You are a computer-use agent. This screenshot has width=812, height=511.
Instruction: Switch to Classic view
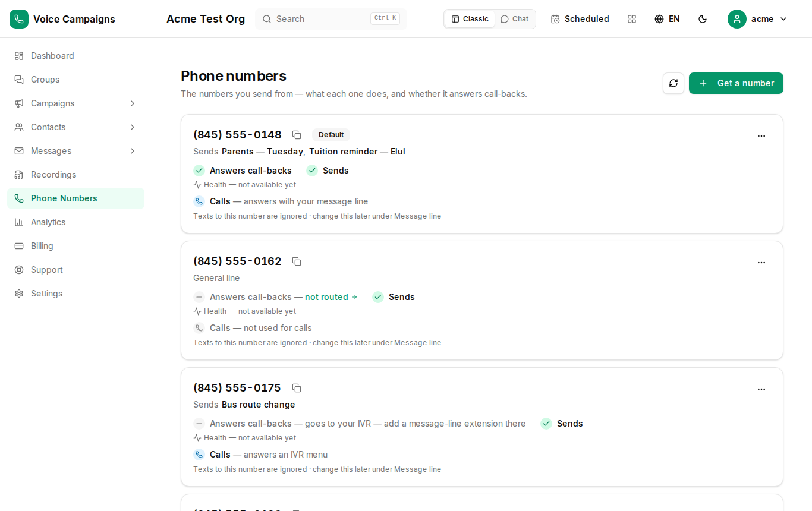click(x=470, y=19)
